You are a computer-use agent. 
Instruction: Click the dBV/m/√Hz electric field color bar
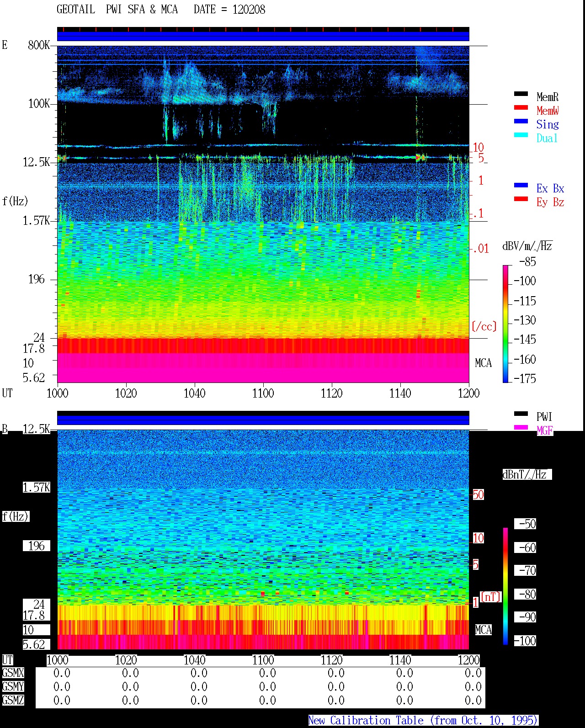click(505, 324)
